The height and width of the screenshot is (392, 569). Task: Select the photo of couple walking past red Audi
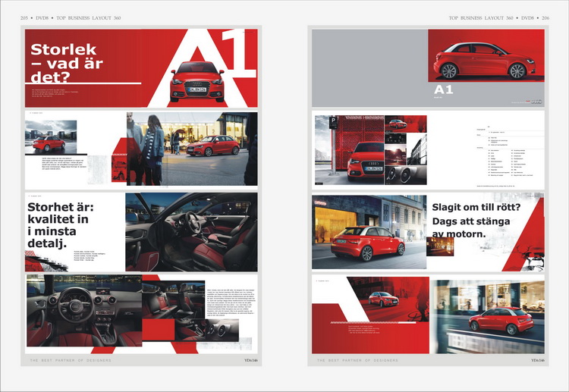192,149
